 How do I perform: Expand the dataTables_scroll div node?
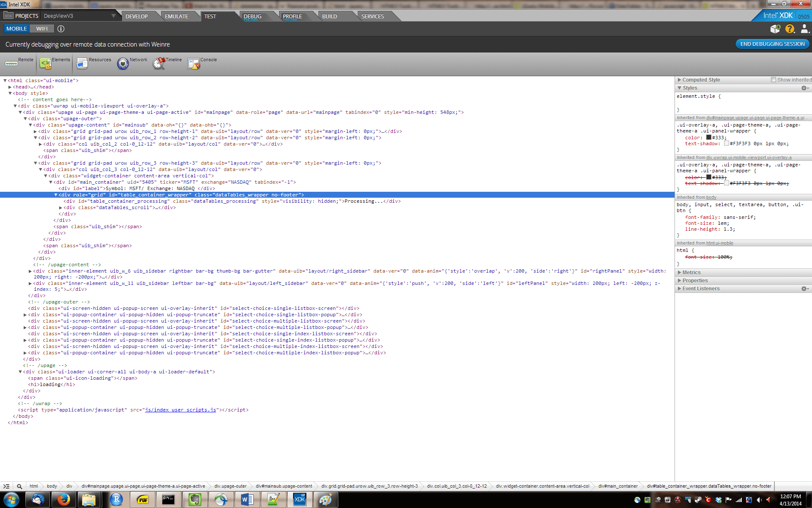point(61,208)
